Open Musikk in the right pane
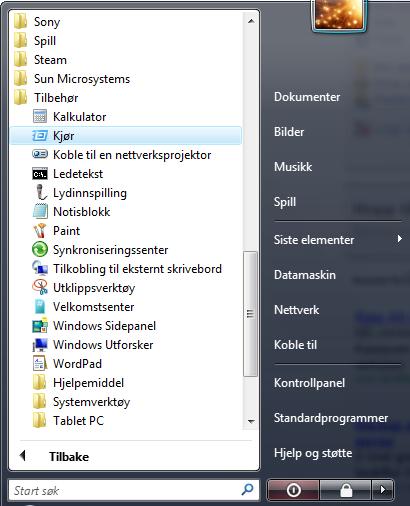This screenshot has width=410, height=506. click(293, 167)
